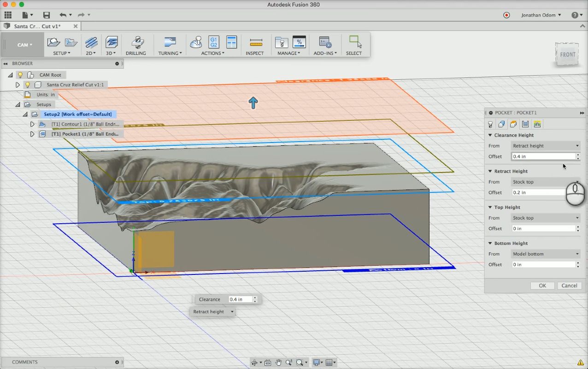Switch to the Passes tab in Pocket dialog

pyautogui.click(x=524, y=124)
